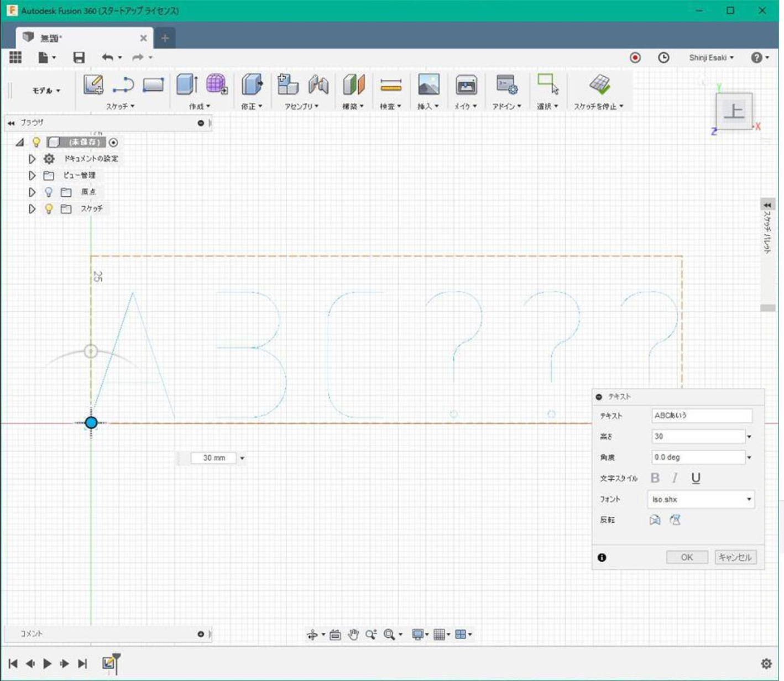Select the Pan hand icon
Screen dimensions: 784x681
353,635
